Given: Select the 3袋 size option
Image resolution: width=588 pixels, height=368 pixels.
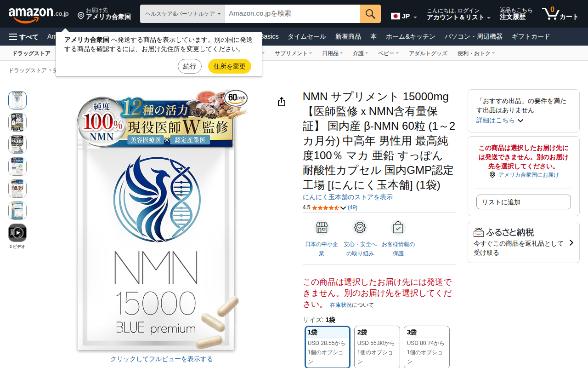Looking at the screenshot, I should [x=427, y=347].
